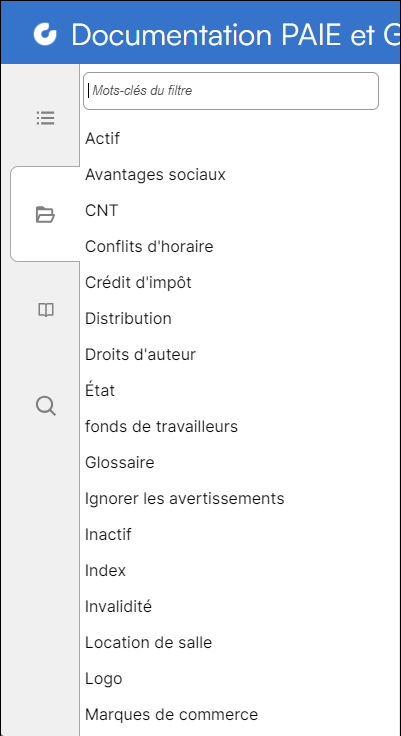The width and height of the screenshot is (401, 736).
Task: Choose the Distribution keyword
Action: tap(128, 319)
